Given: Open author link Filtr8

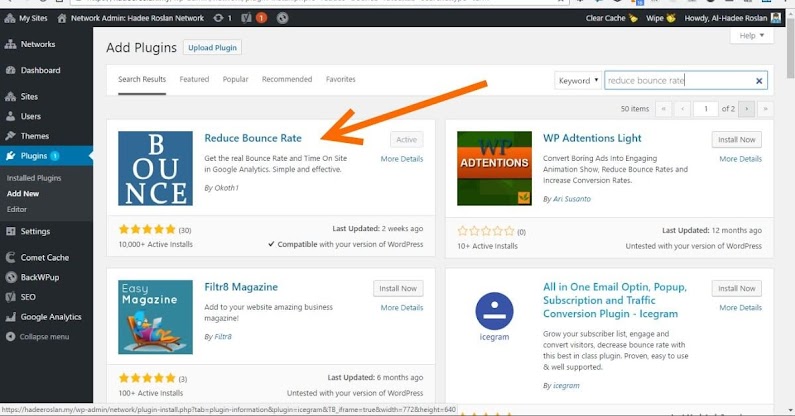Looking at the screenshot, I should (x=223, y=336).
